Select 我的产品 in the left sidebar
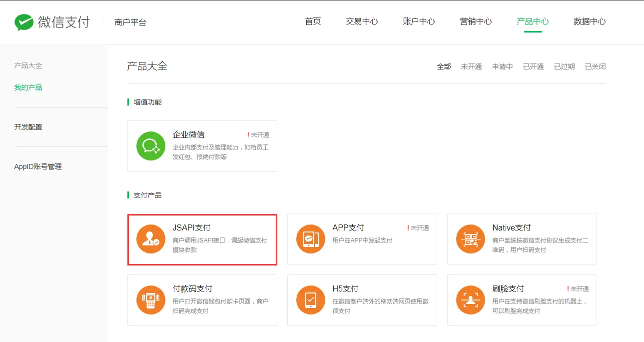This screenshot has width=644, height=342. [x=28, y=87]
